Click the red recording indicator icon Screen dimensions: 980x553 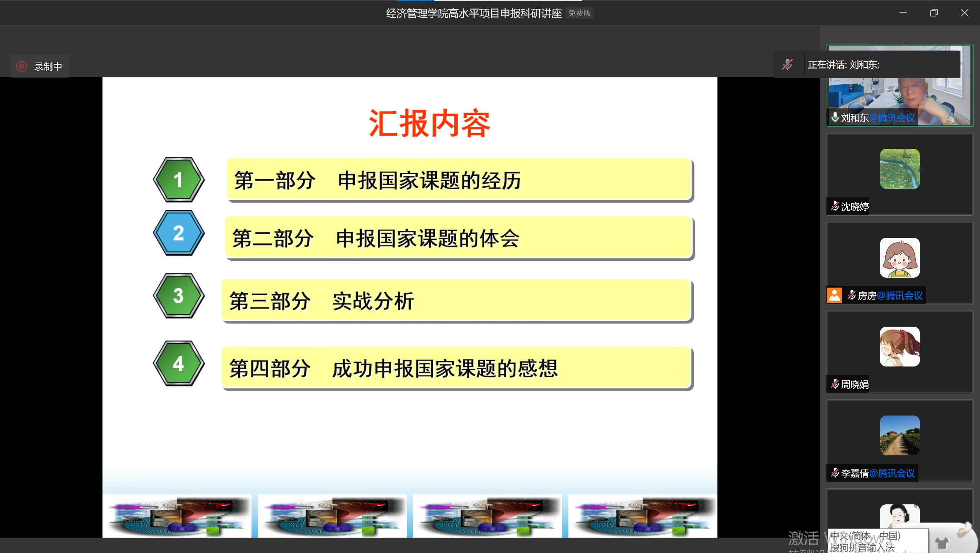[21, 66]
